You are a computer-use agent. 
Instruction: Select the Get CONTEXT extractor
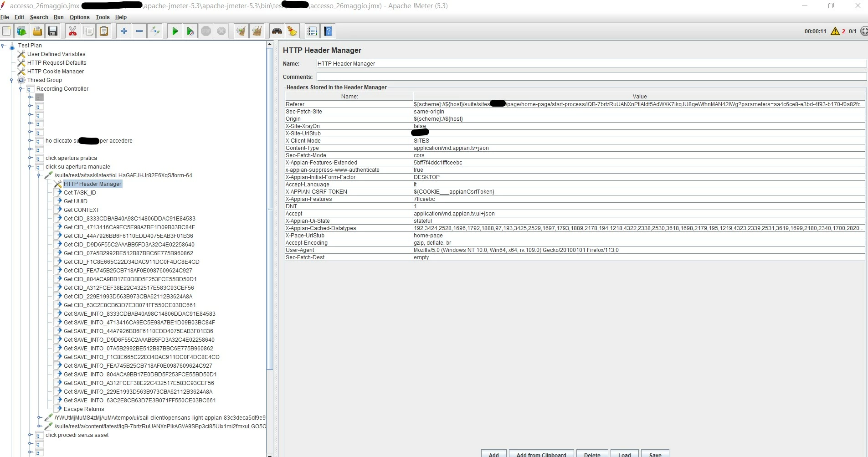pos(81,210)
